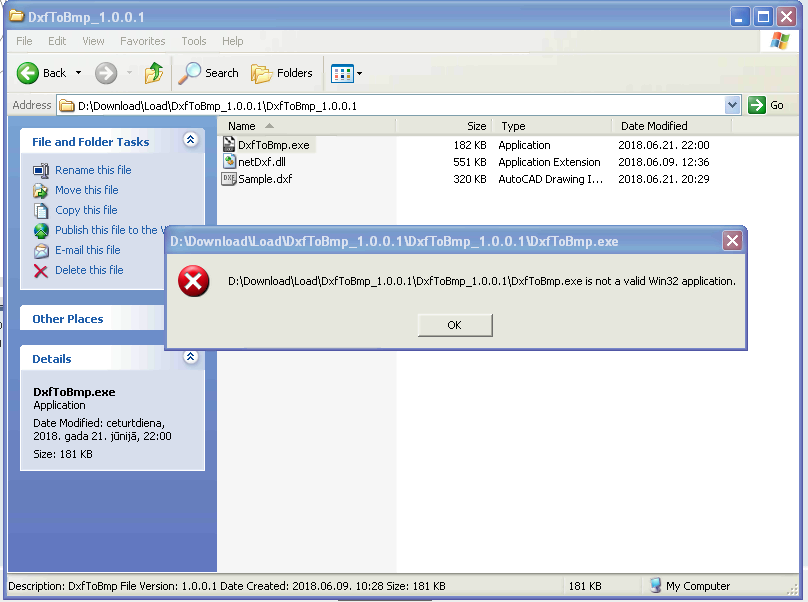Open the Edit menu
The height and width of the screenshot is (602, 808).
coord(57,41)
